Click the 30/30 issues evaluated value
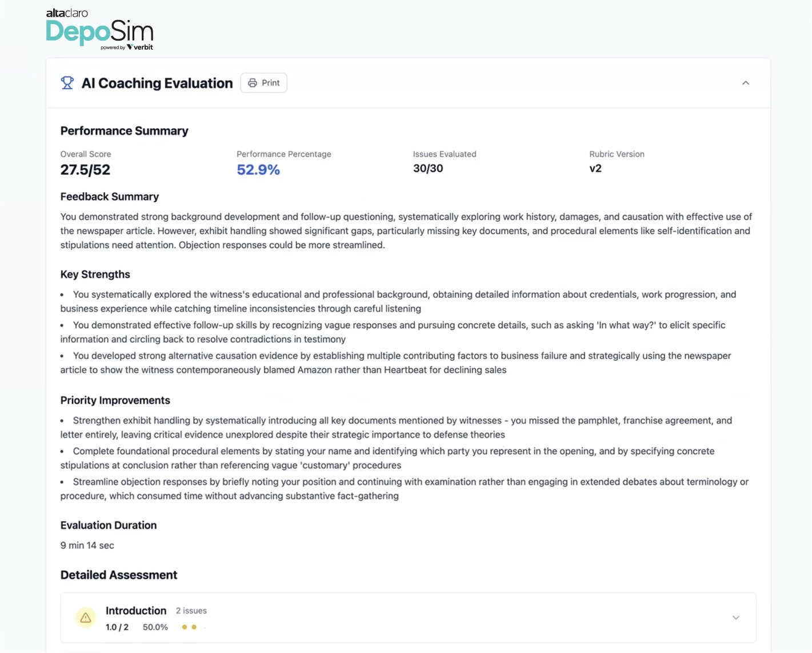This screenshot has width=812, height=653. pyautogui.click(x=428, y=169)
